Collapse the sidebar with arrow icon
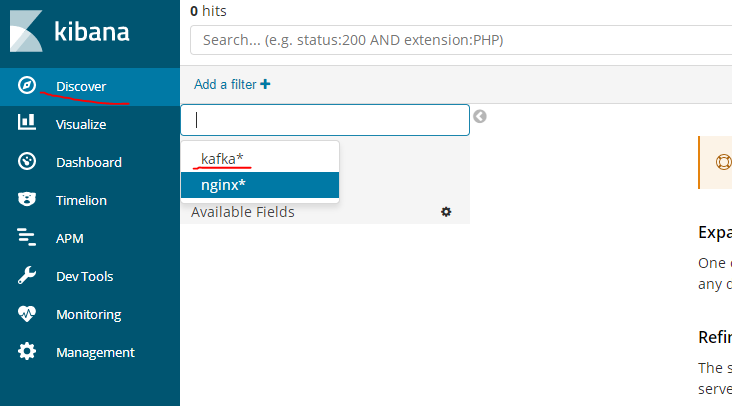 coord(480,116)
